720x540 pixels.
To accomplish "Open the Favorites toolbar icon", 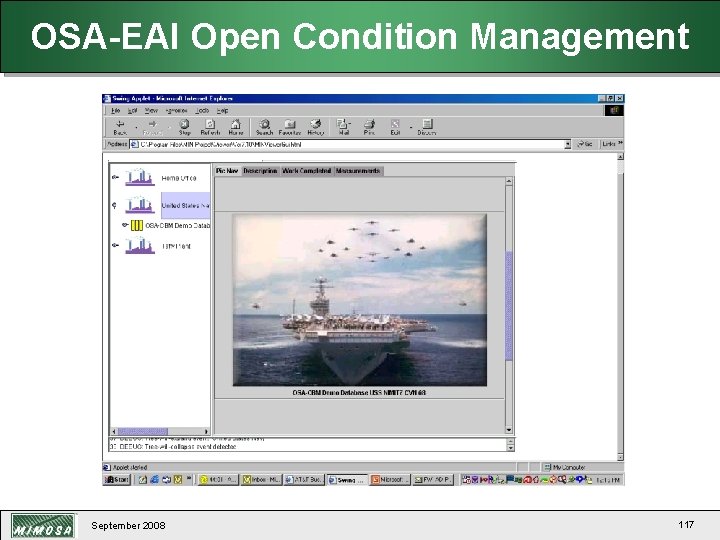I will [290, 124].
